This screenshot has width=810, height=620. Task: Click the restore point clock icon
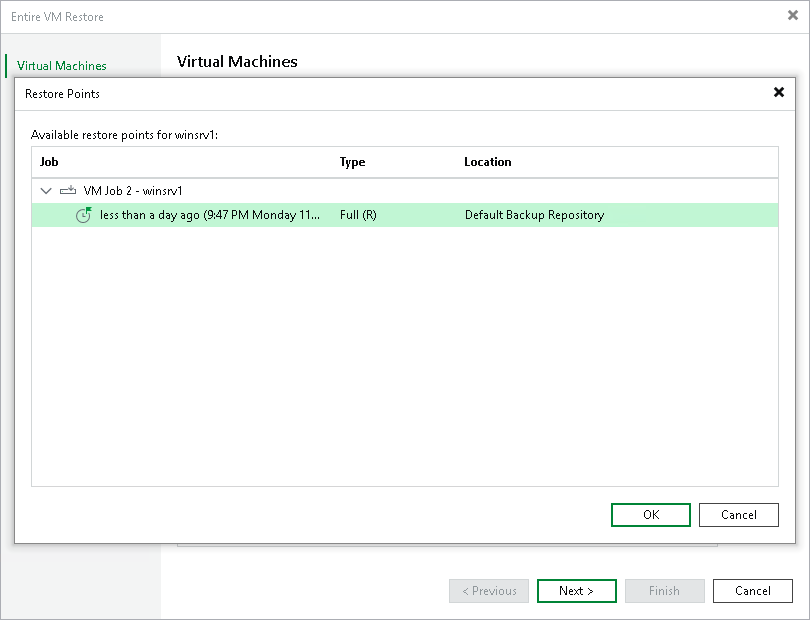[84, 215]
